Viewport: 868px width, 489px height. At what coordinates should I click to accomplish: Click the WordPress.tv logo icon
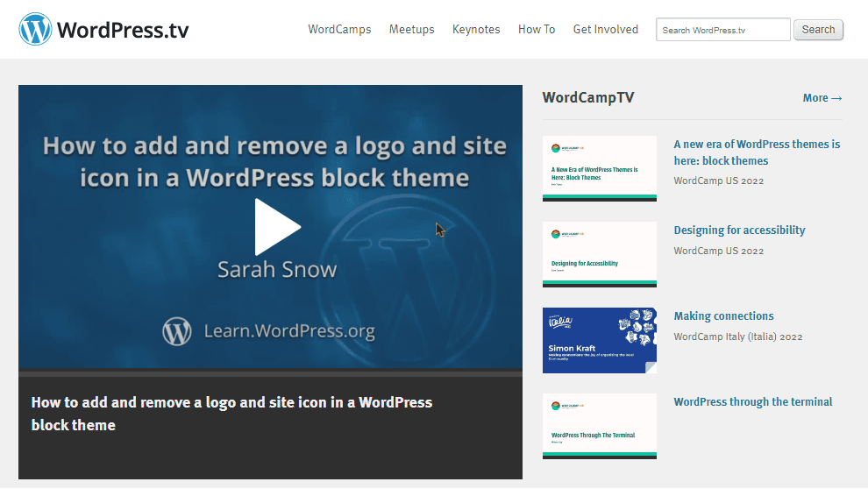tap(35, 30)
